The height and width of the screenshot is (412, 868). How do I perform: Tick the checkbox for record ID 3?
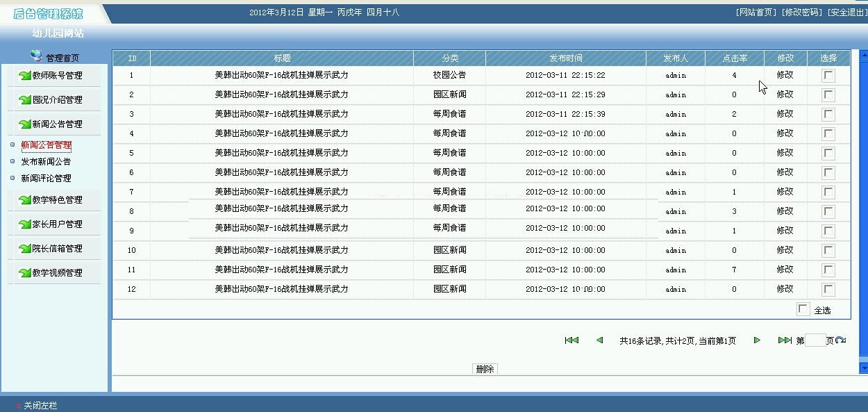[x=828, y=115]
